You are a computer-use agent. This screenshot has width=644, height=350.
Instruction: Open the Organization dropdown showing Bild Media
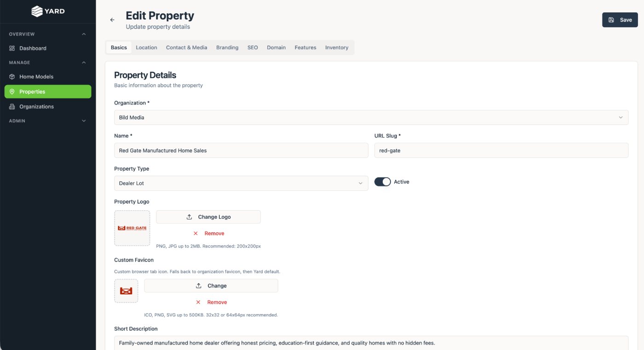click(x=371, y=117)
